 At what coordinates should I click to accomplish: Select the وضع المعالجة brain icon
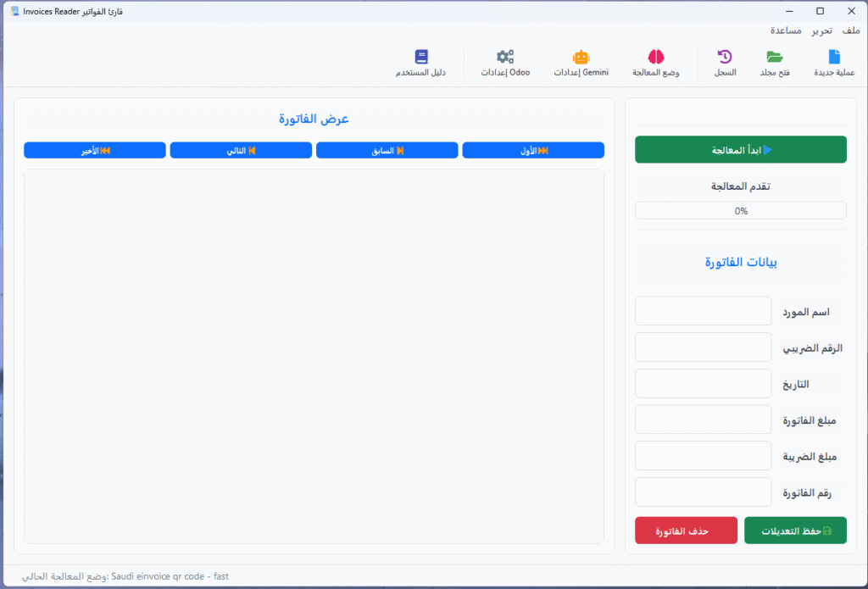tap(656, 57)
